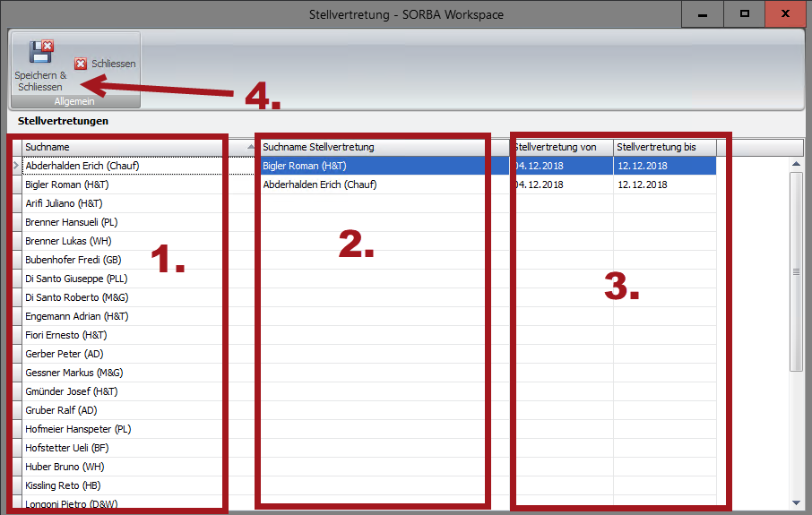812x515 pixels.
Task: Click the Speichern & Schliessen save icon
Action: click(x=40, y=52)
